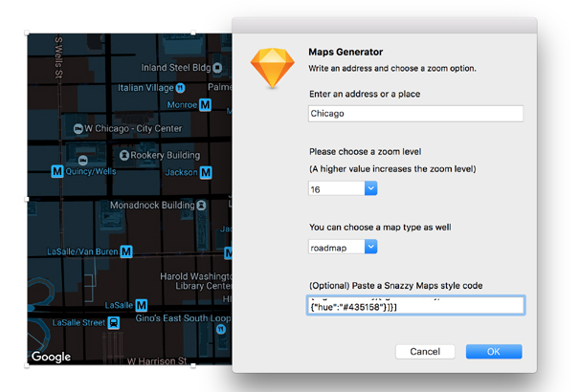Click the Jackson station M marker
Screen dimensions: 580x392
(206, 172)
